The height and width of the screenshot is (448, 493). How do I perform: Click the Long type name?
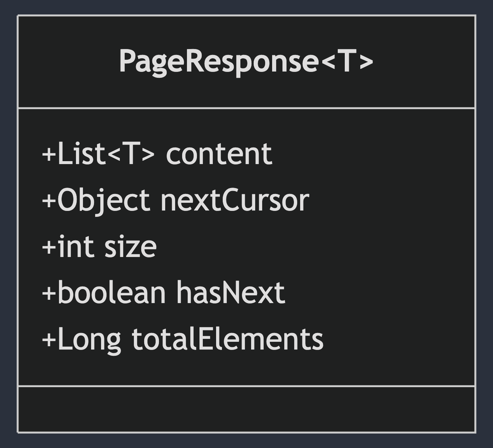(89, 339)
